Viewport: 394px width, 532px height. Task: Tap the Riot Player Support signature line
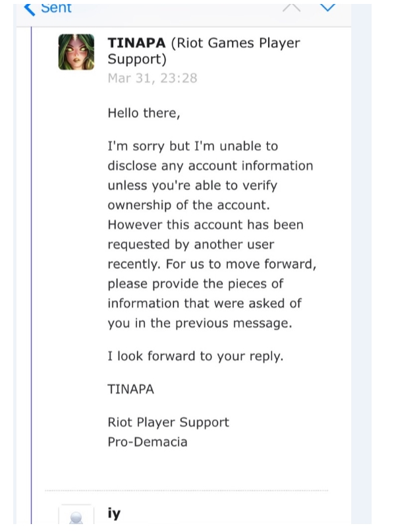tap(168, 423)
